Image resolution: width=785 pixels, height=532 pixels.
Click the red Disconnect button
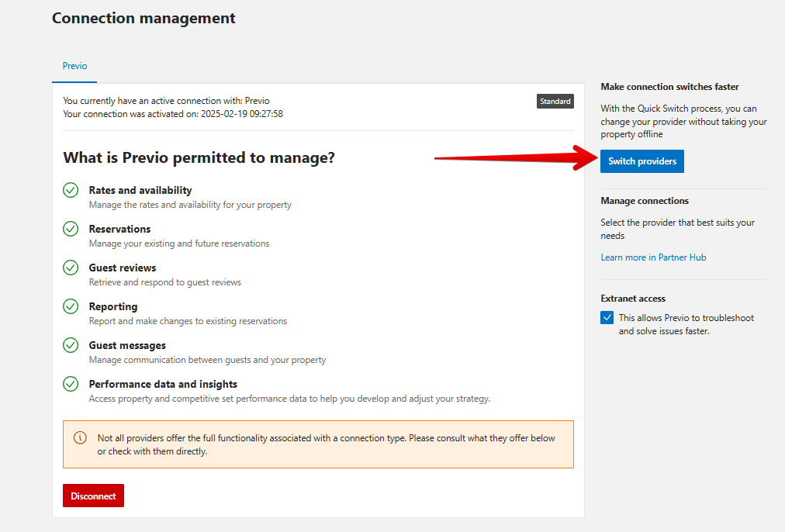pyautogui.click(x=93, y=496)
